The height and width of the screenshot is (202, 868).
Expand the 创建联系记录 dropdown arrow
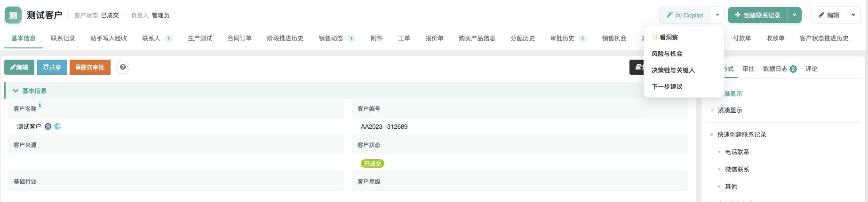tap(794, 15)
